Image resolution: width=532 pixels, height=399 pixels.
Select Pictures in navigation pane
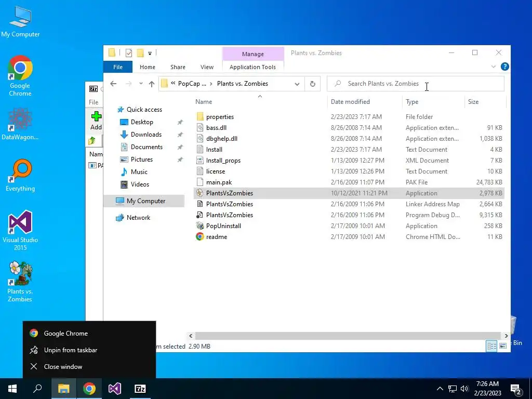tap(141, 159)
